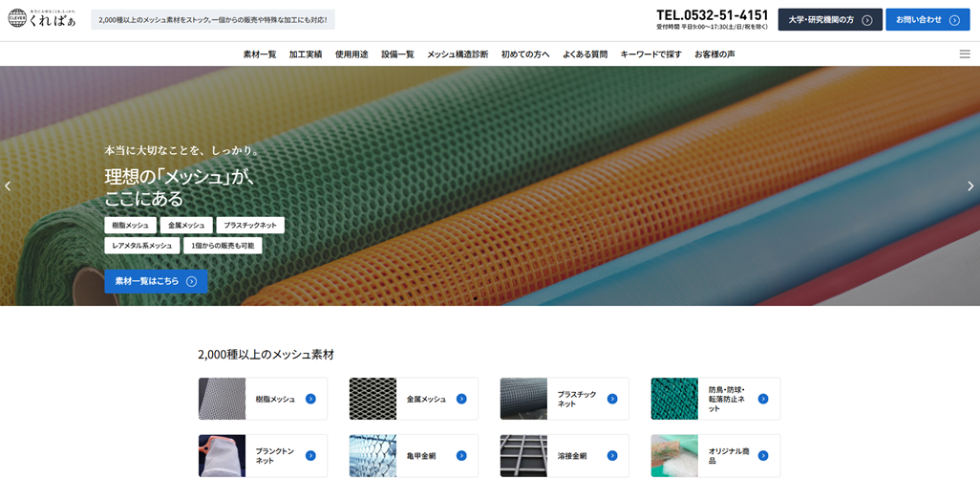Image resolution: width=980 pixels, height=479 pixels.
Task: Select メッシュ構造診断 navigation item
Action: click(458, 54)
